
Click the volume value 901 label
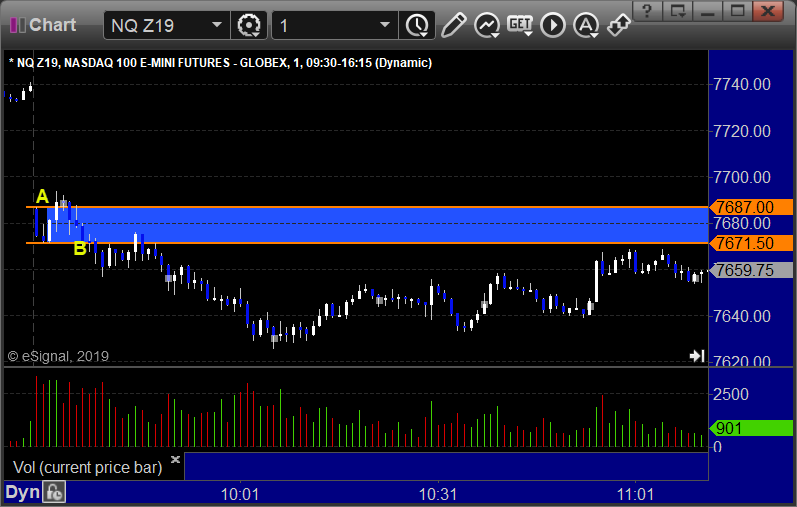(752, 428)
